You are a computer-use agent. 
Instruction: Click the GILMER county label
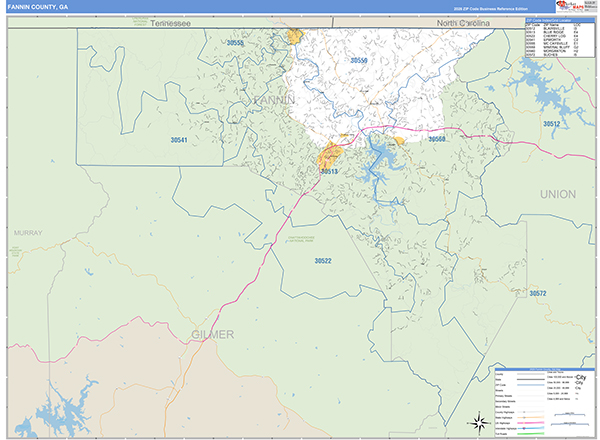[x=212, y=333]
